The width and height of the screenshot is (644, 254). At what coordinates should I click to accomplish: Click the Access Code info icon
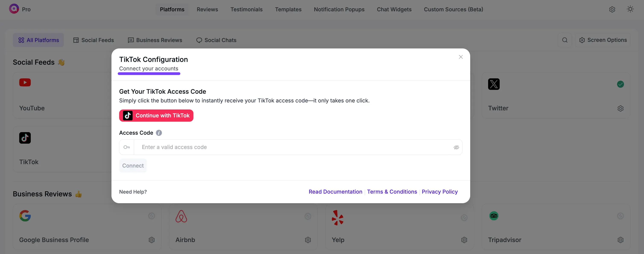click(159, 133)
